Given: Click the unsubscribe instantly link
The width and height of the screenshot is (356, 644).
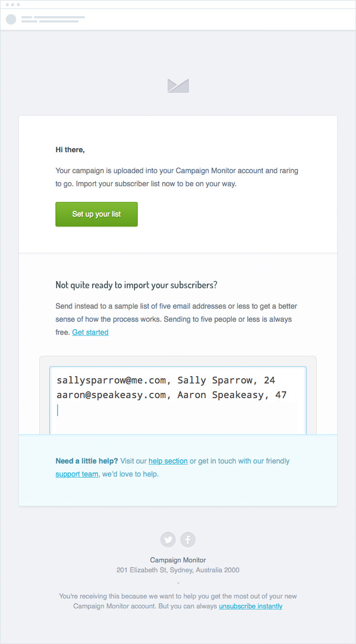Looking at the screenshot, I should click(x=251, y=606).
